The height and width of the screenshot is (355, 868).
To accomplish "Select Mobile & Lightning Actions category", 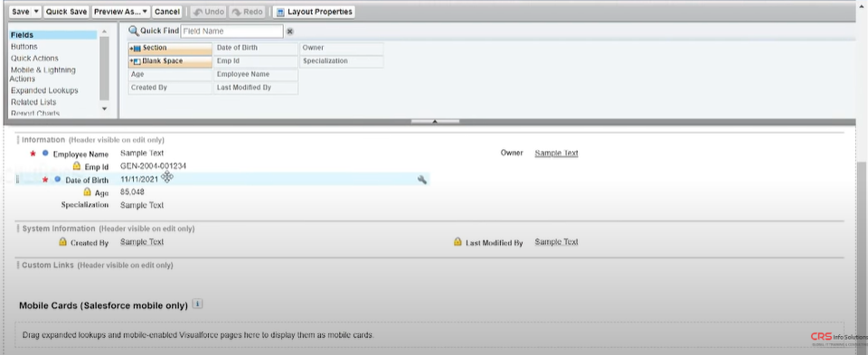I will coord(42,74).
